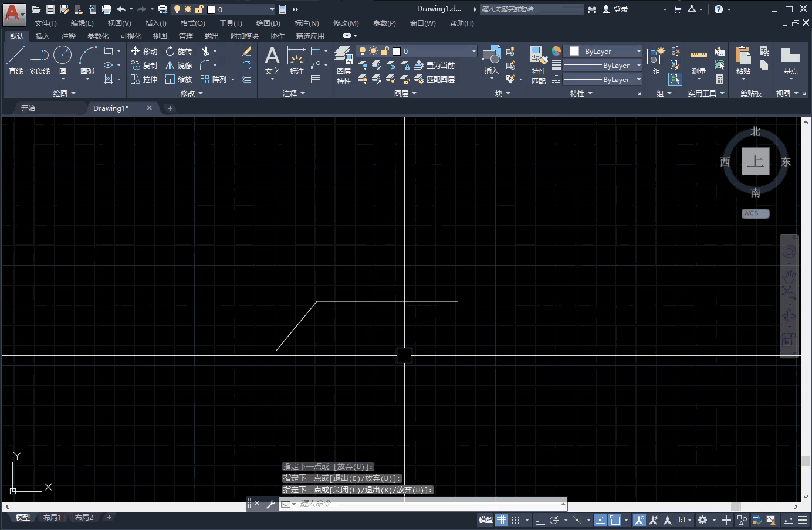
Task: Toggle snap mode in status bar
Action: (x=516, y=519)
